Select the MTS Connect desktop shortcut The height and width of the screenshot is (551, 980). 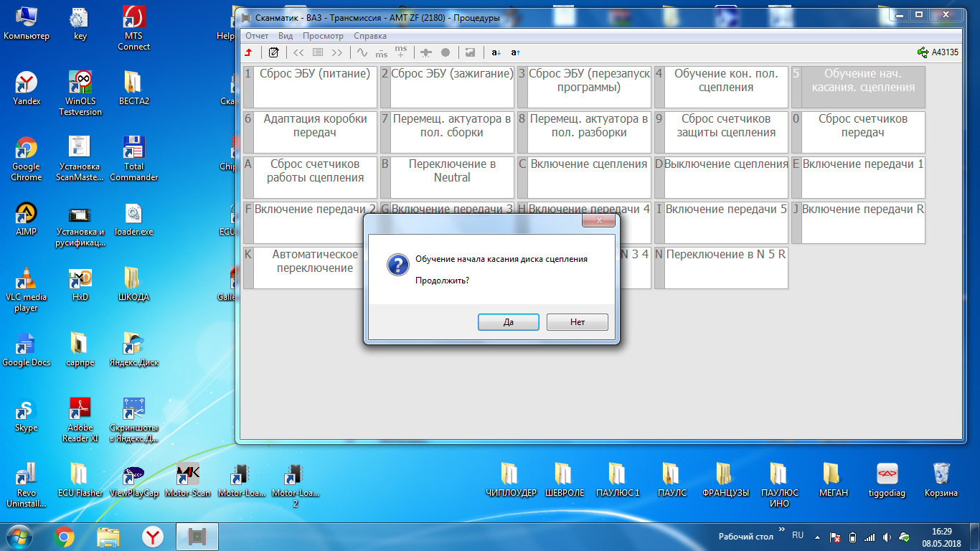coord(133,28)
